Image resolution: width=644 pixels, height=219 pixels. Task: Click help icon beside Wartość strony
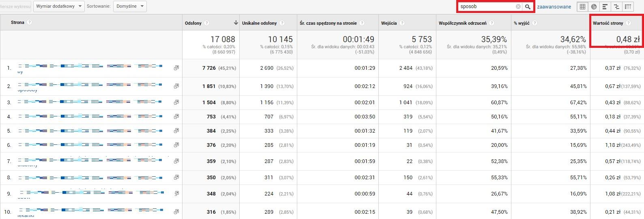click(x=628, y=23)
